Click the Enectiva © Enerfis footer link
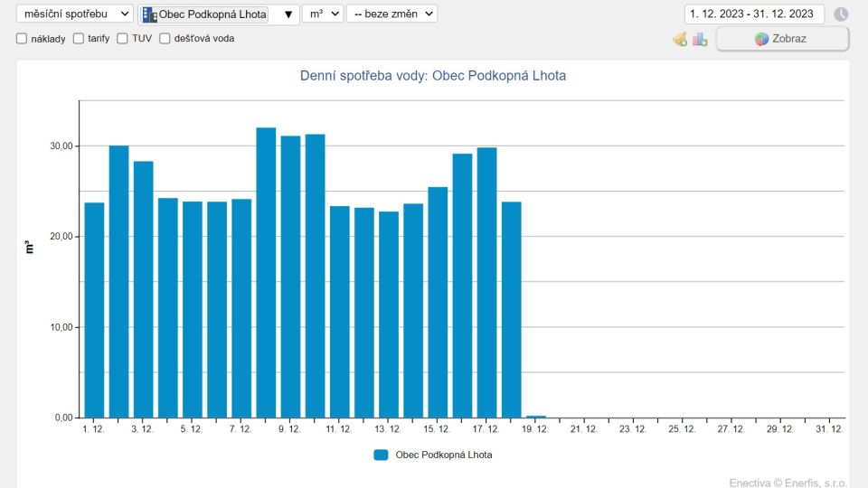This screenshot has height=488, width=868. click(787, 483)
